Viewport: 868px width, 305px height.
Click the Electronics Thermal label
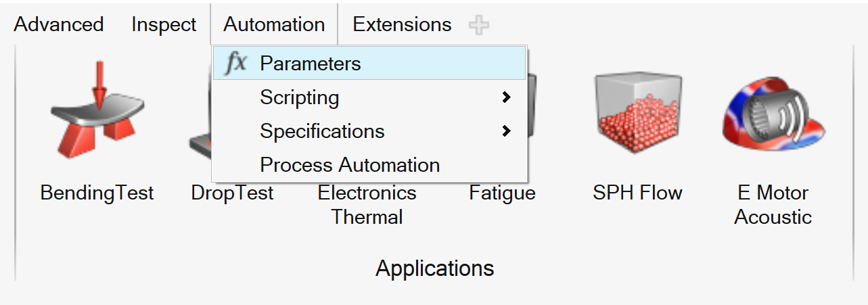point(367,205)
